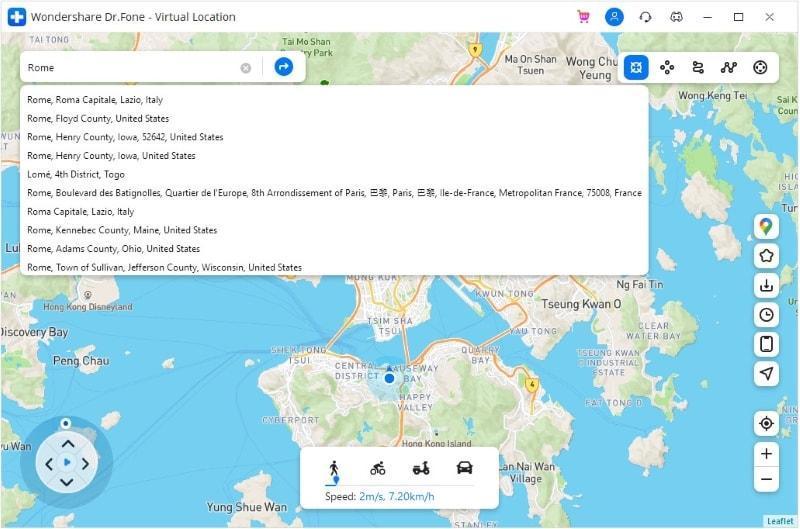This screenshot has height=529, width=800.
Task: Switch to Multi-stop route mode icon
Action: point(698,67)
